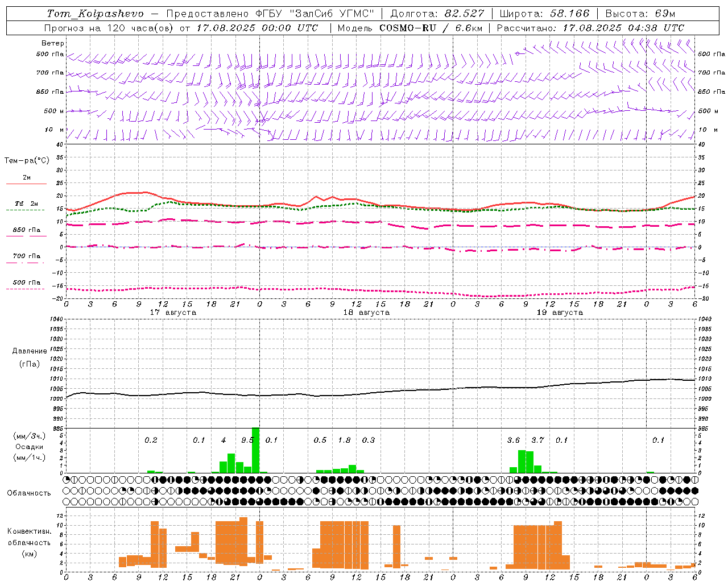This screenshot has height=582, width=728.
Task: Click the date label 18 августа
Action: tap(366, 313)
